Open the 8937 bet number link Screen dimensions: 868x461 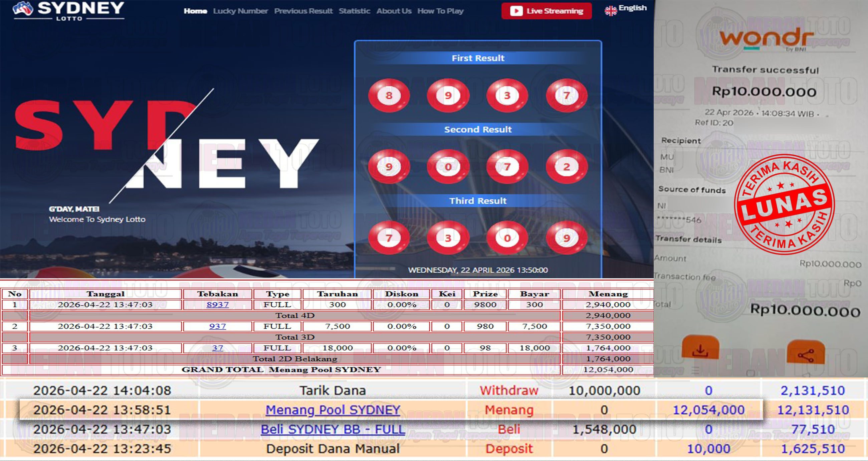click(x=218, y=305)
